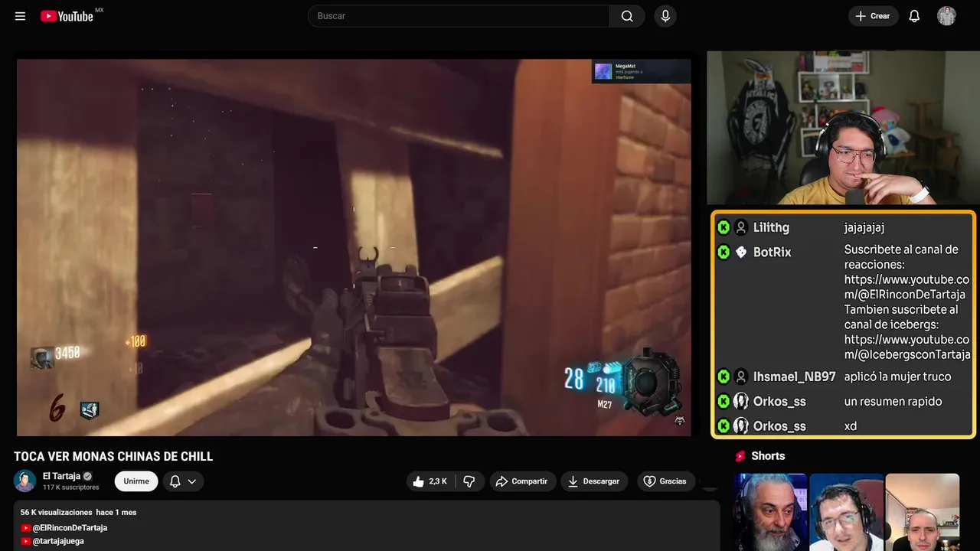Click the Shorts section heading
Image resolution: width=980 pixels, height=551 pixels.
(768, 456)
